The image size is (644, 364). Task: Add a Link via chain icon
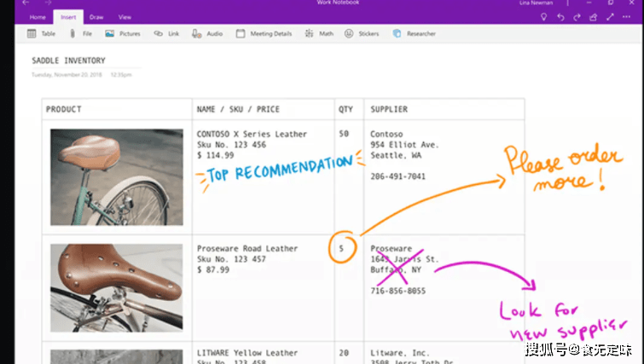click(x=166, y=33)
